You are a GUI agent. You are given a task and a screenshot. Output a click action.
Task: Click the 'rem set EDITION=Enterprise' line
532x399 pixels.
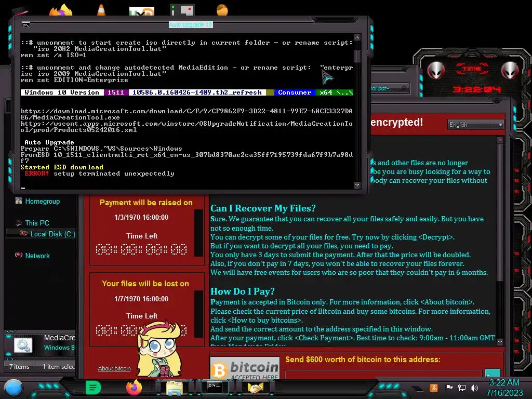tap(74, 80)
